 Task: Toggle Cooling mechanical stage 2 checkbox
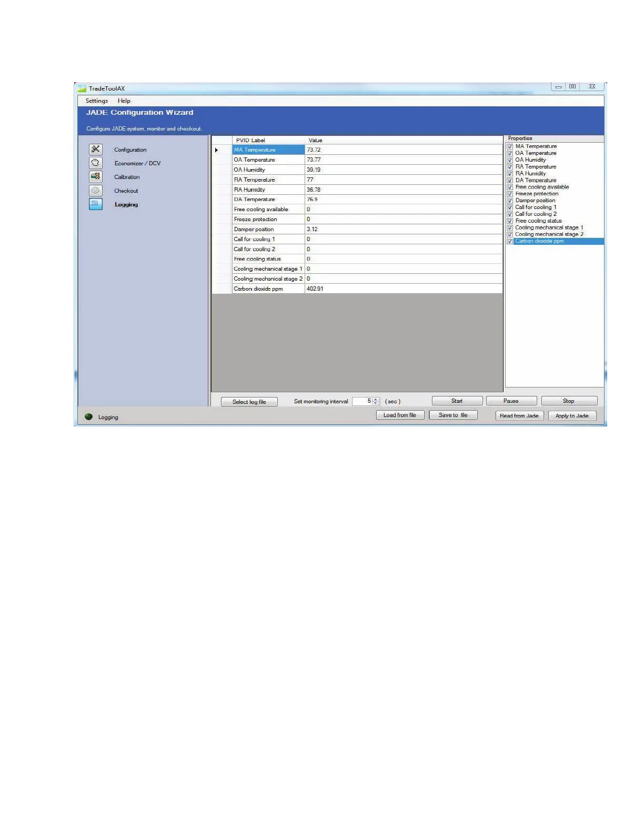pyautogui.click(x=510, y=234)
